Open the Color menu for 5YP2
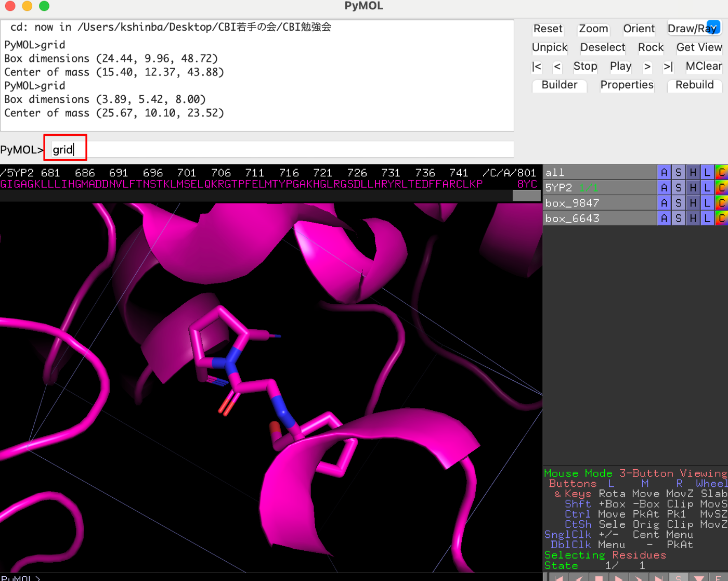This screenshot has width=728, height=581. (721, 188)
